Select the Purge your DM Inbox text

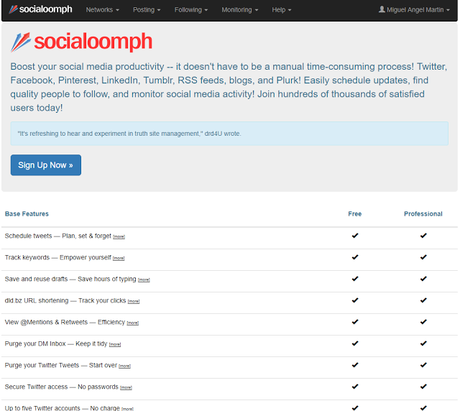click(56, 344)
